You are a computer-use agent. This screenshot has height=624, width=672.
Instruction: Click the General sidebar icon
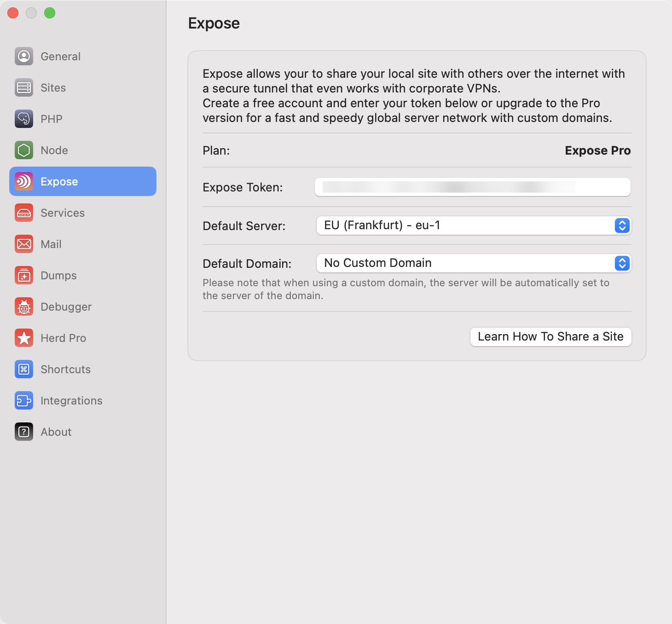pos(24,56)
